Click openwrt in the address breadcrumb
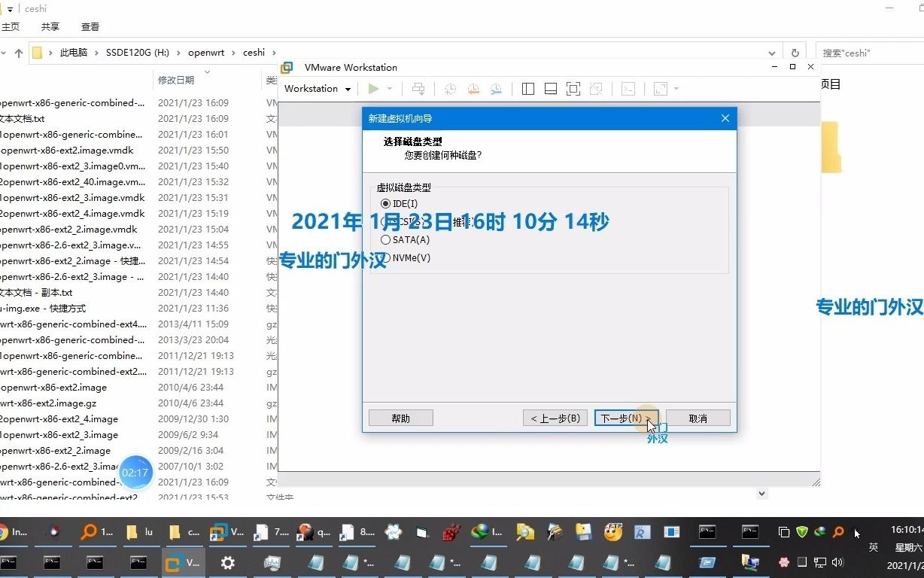Image resolution: width=924 pixels, height=578 pixels. (x=206, y=53)
